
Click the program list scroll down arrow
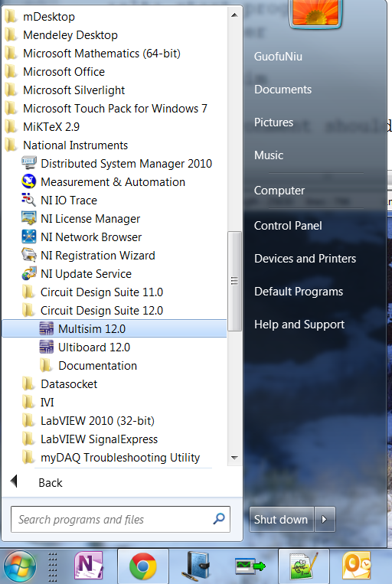click(234, 458)
